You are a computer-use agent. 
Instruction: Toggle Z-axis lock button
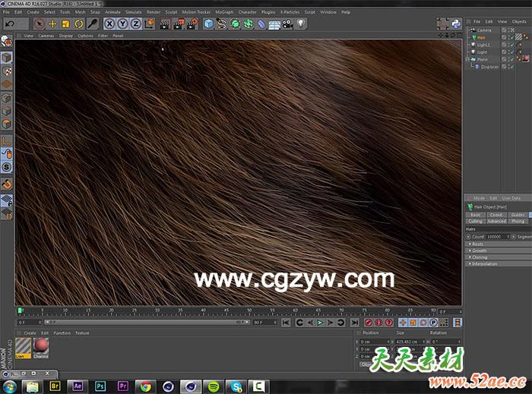click(135, 24)
